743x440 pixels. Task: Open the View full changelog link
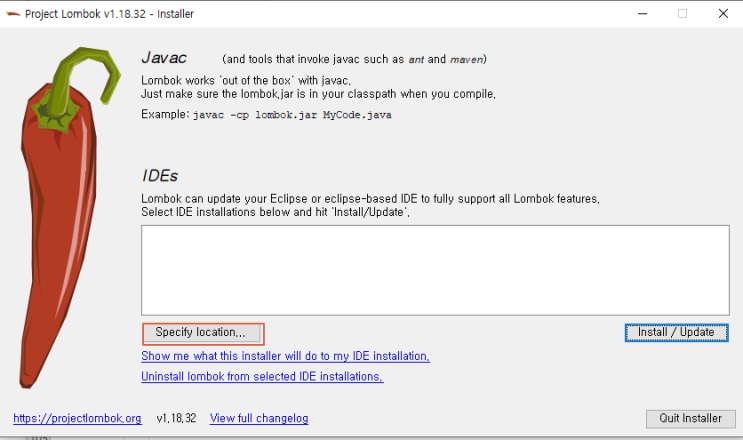coord(259,418)
